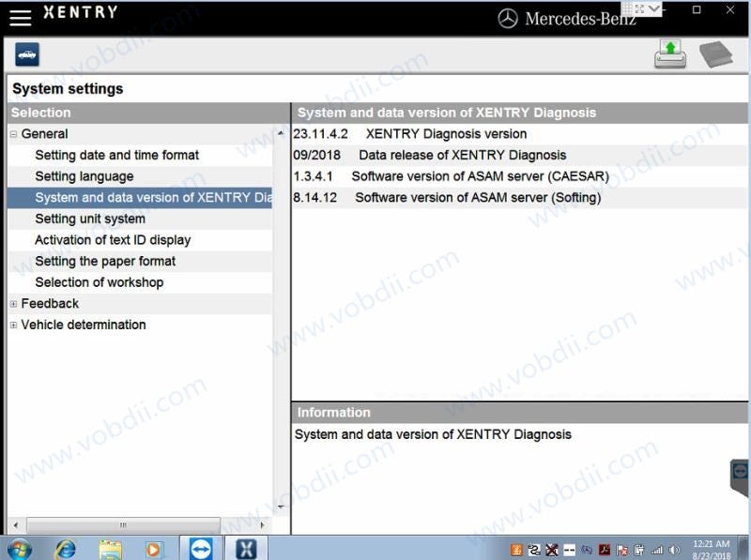
Task: Expand the Feedback tree node
Action: [13, 304]
